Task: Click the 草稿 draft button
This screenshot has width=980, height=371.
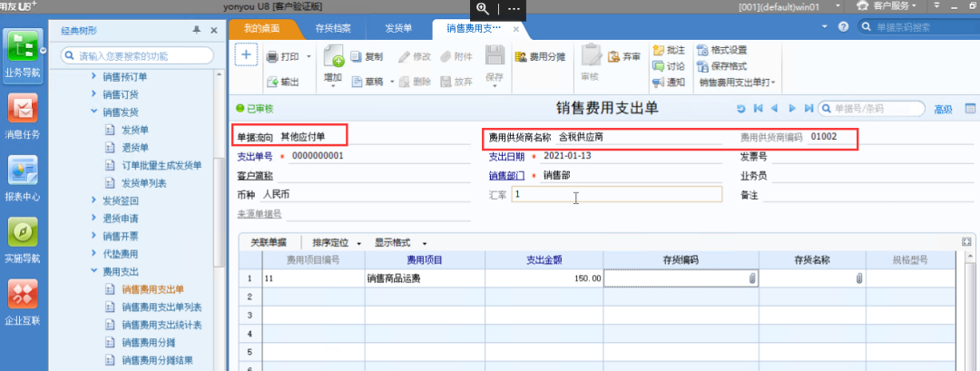Action: click(x=367, y=82)
